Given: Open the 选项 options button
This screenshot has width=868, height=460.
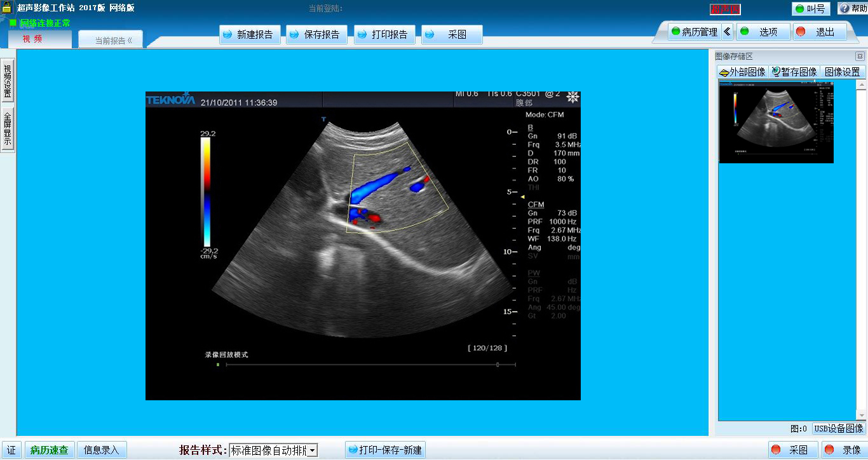Looking at the screenshot, I should 763,32.
